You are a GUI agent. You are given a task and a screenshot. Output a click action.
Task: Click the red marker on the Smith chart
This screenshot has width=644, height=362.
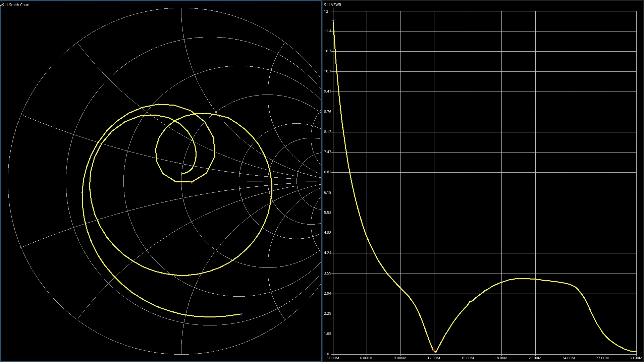click(x=192, y=182)
